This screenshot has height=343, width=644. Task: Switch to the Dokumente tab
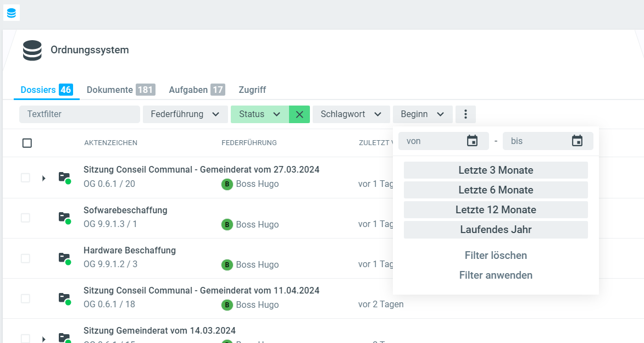point(120,90)
